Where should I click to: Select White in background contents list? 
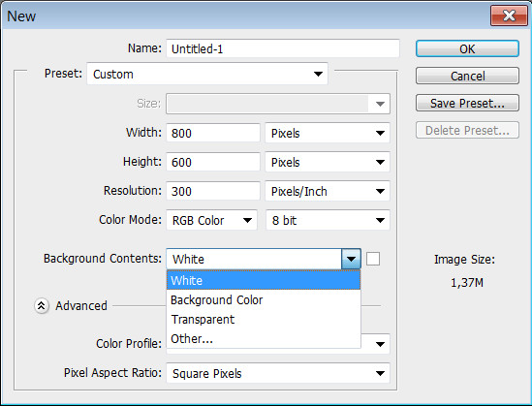pyautogui.click(x=264, y=280)
